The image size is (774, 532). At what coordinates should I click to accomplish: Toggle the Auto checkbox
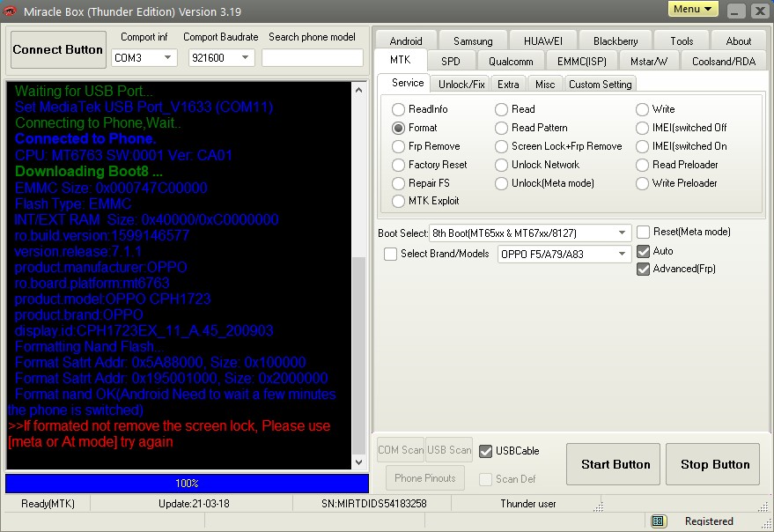click(643, 251)
